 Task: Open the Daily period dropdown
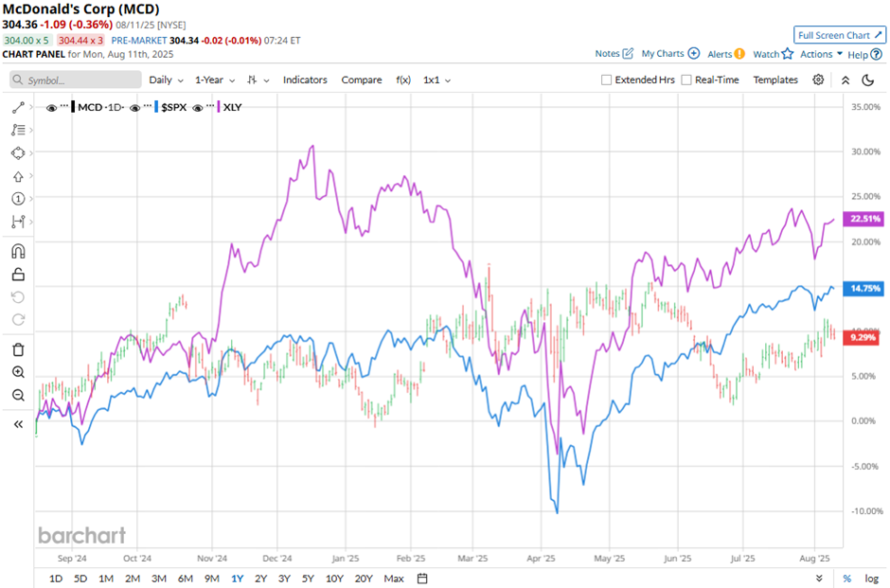point(166,80)
